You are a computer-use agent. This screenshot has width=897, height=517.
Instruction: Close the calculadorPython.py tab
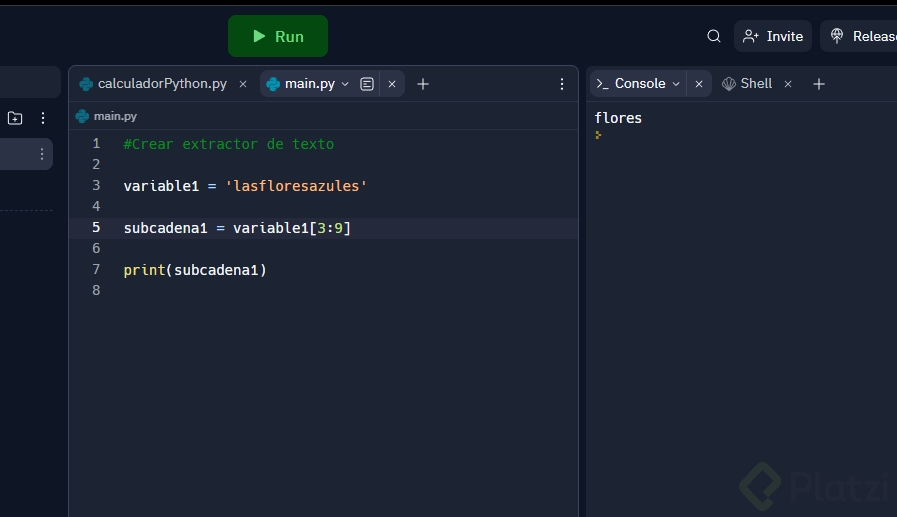tap(243, 84)
